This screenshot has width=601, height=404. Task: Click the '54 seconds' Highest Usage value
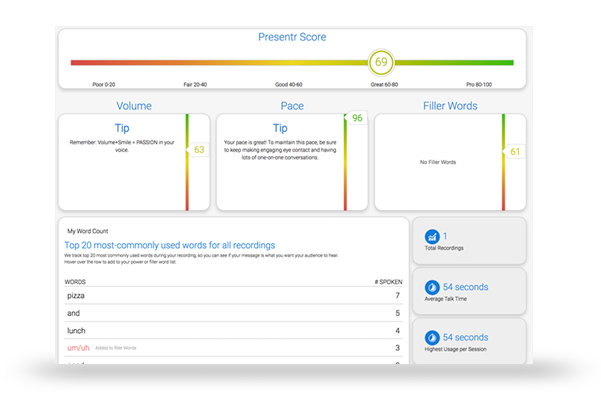pos(466,337)
